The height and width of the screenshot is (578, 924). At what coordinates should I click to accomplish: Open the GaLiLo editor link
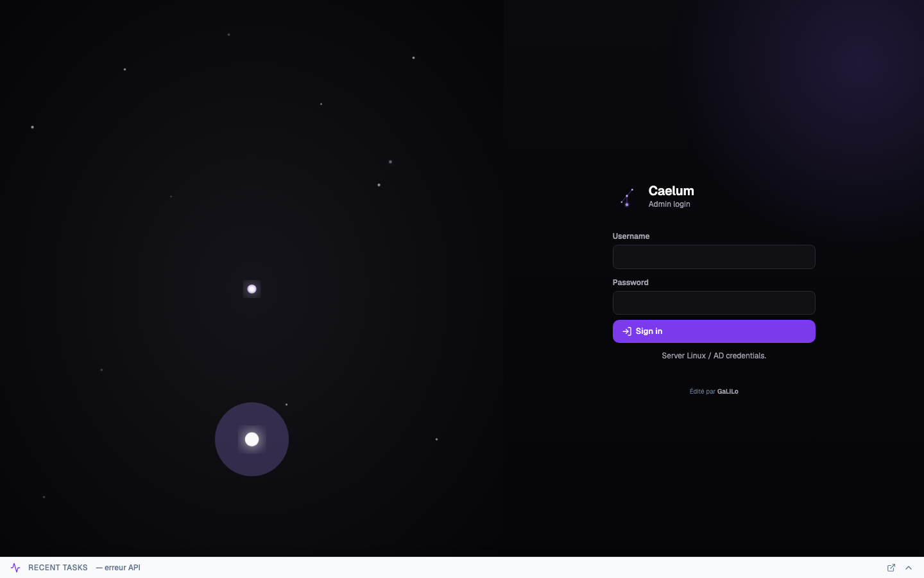click(x=728, y=391)
